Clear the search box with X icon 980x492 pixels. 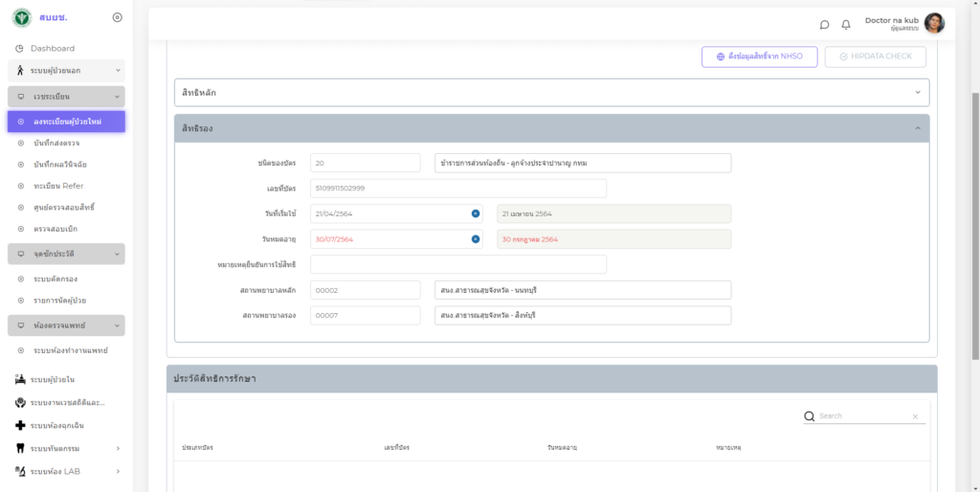click(x=915, y=417)
